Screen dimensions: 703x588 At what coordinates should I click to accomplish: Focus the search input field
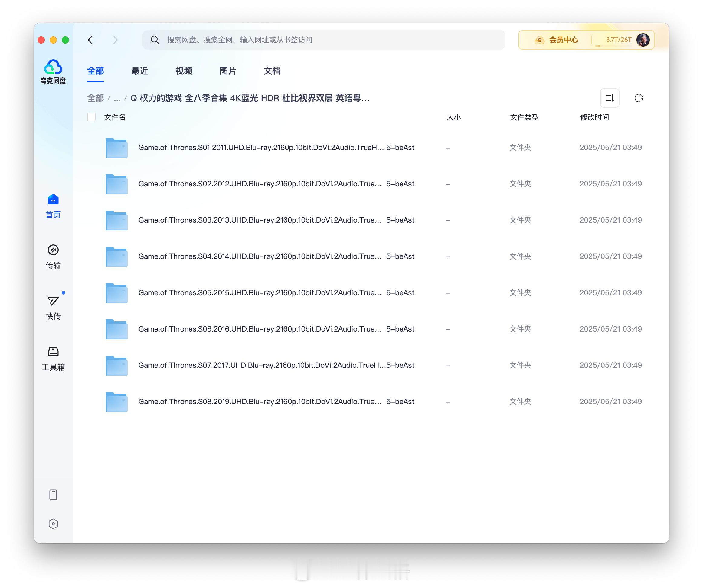324,40
